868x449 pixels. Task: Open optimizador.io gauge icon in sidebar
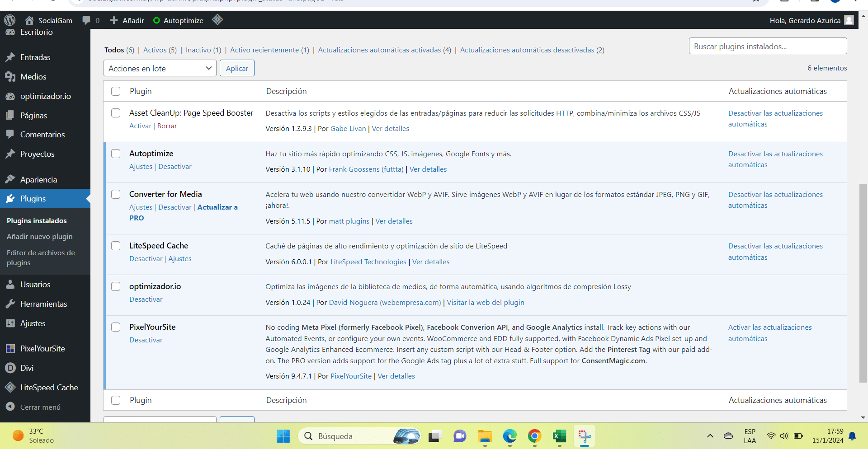(x=10, y=96)
